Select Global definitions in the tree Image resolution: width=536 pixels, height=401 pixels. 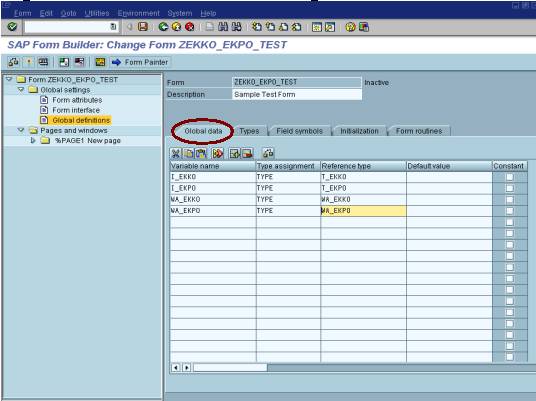click(81, 120)
